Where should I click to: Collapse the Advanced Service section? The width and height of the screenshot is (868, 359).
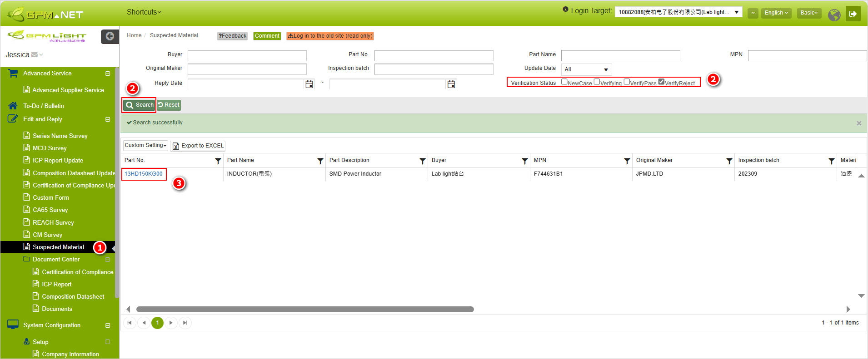point(108,74)
